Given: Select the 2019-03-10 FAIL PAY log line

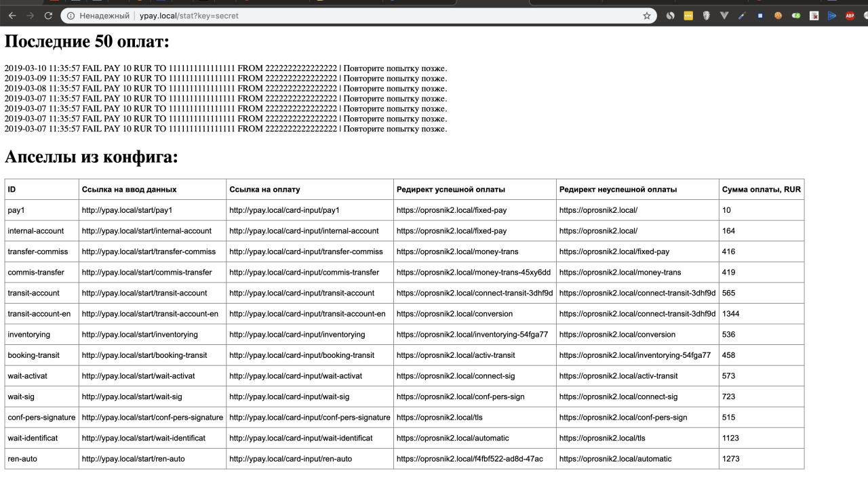Looking at the screenshot, I should [226, 68].
